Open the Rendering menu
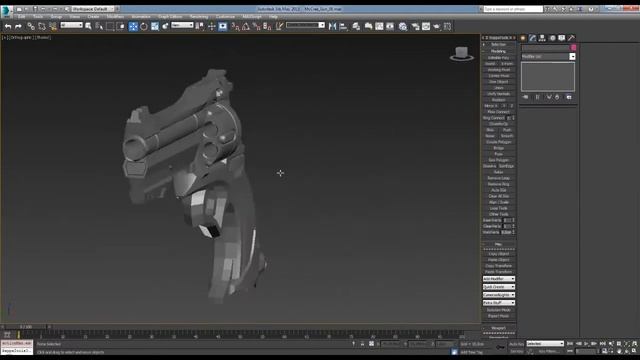Screen dimensions: 640x360 click(199, 17)
